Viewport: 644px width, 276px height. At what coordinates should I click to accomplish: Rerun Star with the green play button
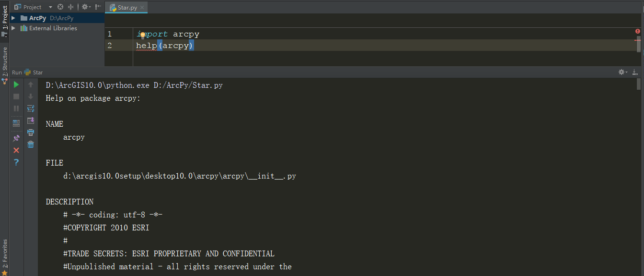(x=16, y=84)
